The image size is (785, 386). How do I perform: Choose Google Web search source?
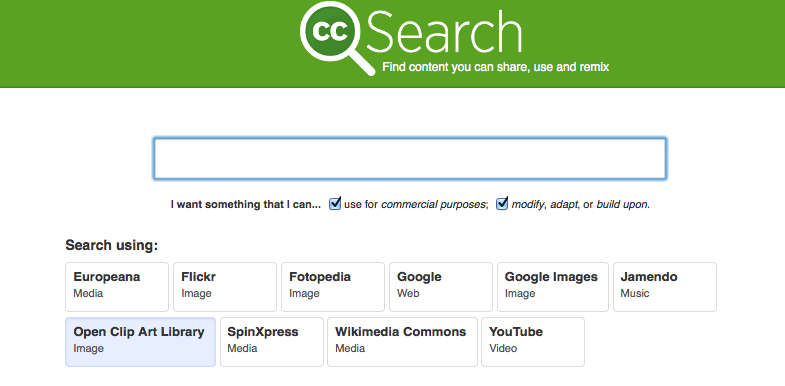[x=441, y=287]
